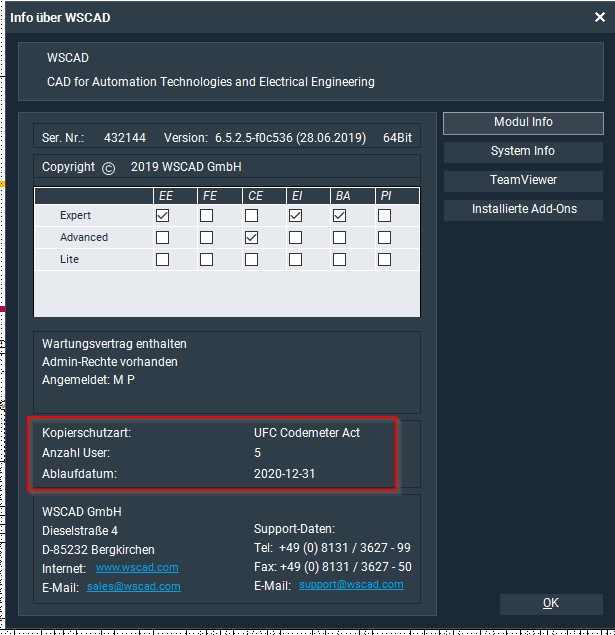Toggle the Advanced EI checkbox

[x=296, y=237]
